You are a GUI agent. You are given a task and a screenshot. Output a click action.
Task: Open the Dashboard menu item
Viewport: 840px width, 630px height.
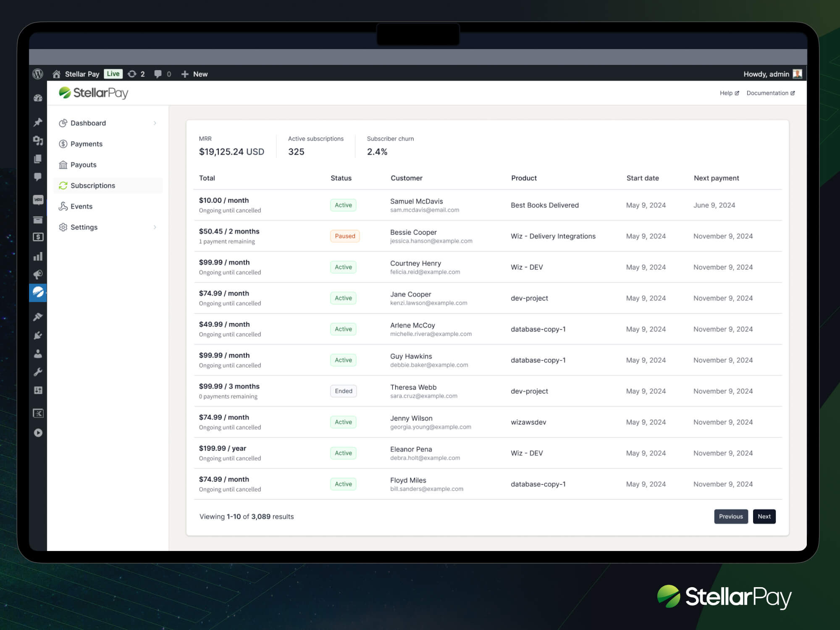point(108,123)
